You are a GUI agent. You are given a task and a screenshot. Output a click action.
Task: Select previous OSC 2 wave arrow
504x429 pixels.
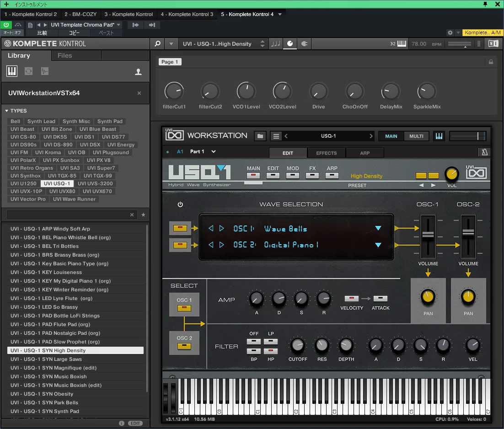pyautogui.click(x=211, y=245)
